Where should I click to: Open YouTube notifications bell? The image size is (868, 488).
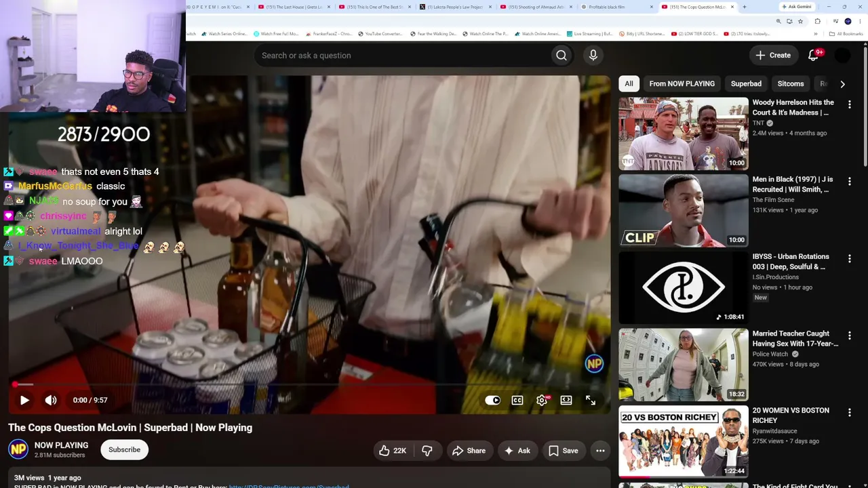click(814, 56)
